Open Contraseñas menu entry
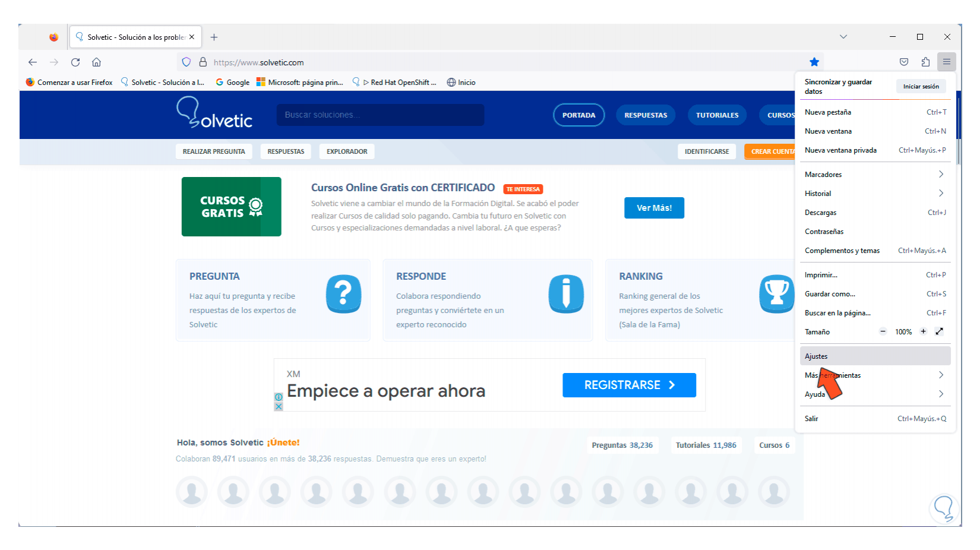This screenshot has width=980, height=550. point(875,232)
